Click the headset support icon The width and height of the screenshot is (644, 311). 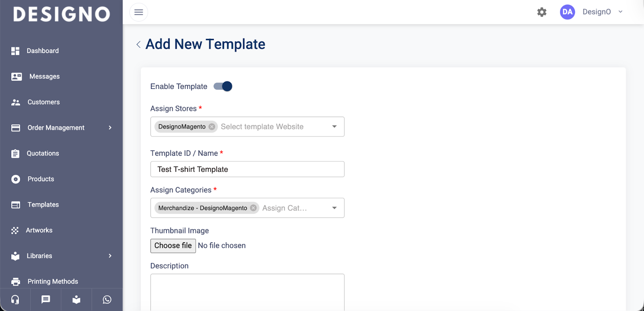[x=15, y=300]
